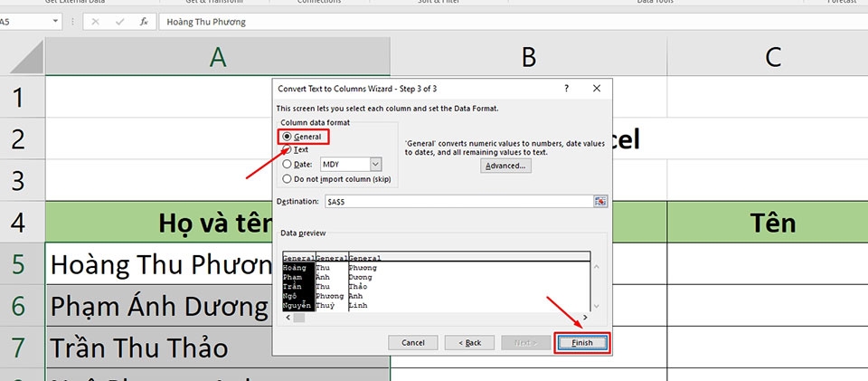
Task: Select row 4 header
Action: point(22,222)
